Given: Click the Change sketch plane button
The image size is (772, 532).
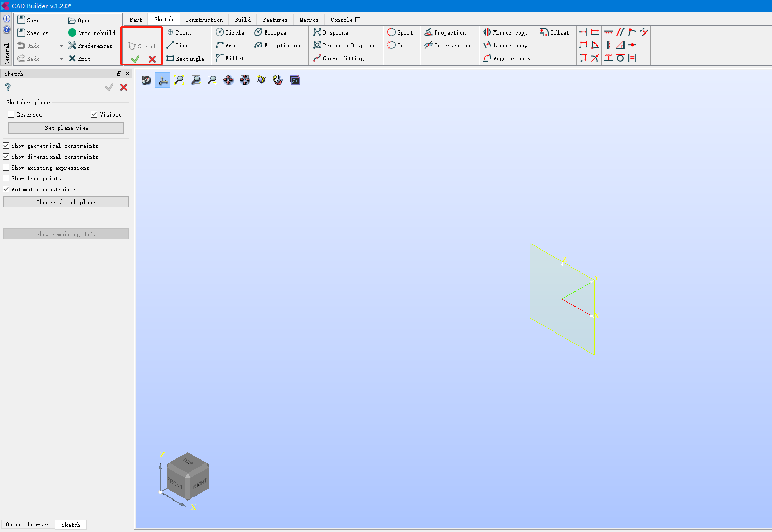Looking at the screenshot, I should point(66,202).
